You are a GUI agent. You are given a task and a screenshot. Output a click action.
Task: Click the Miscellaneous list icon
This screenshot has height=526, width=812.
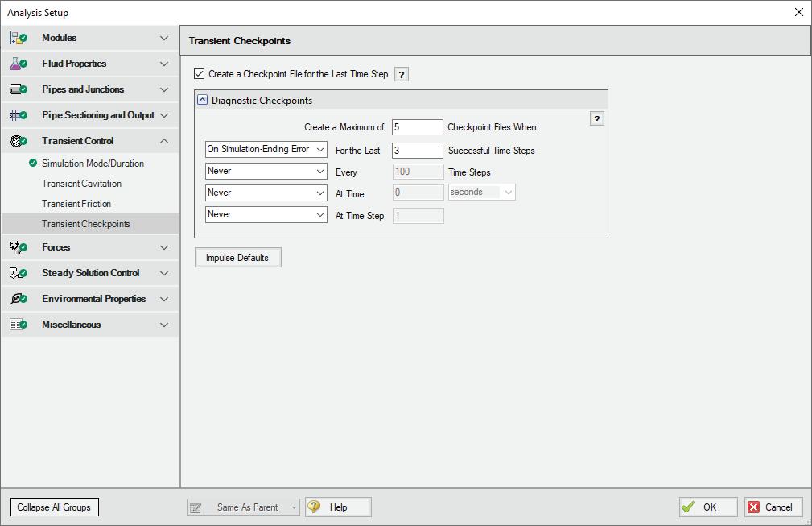[x=19, y=325]
